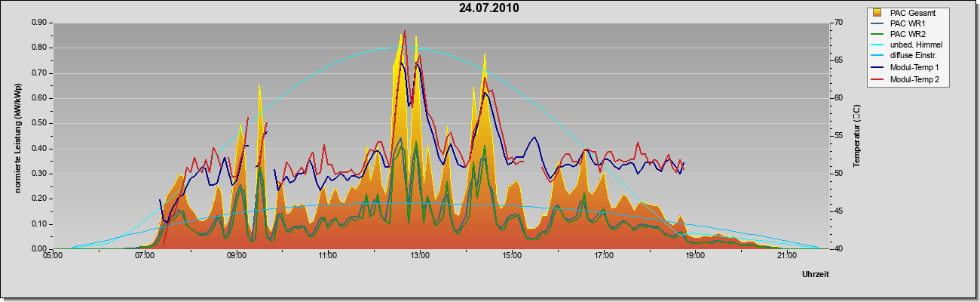Click the diffuse Einstr. legend label

914,57
